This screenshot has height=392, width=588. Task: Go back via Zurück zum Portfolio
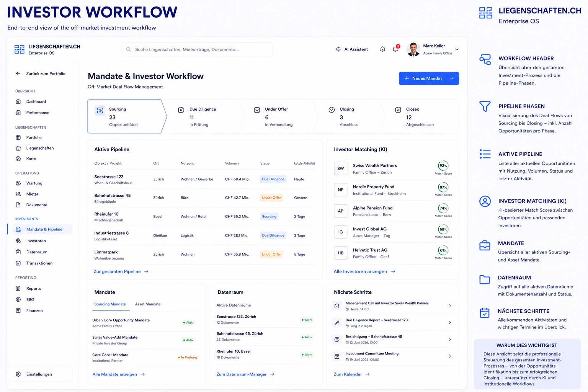pyautogui.click(x=41, y=73)
